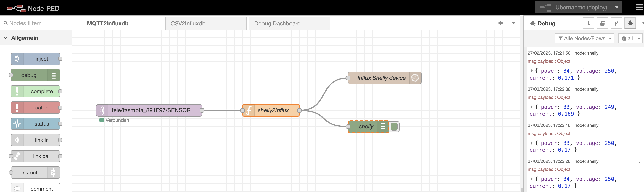The width and height of the screenshot is (644, 192).
Task: Open the flow tab list dropdown arrow
Action: 513,23
